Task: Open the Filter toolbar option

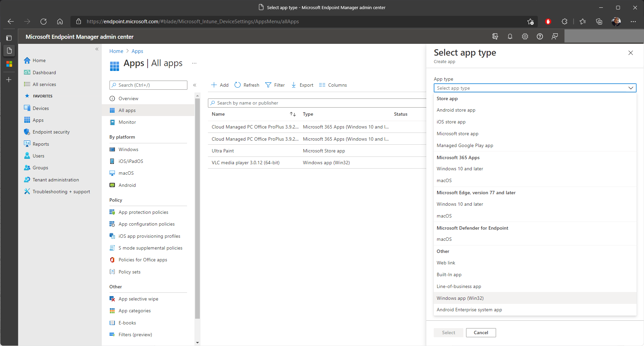Action: [275, 85]
